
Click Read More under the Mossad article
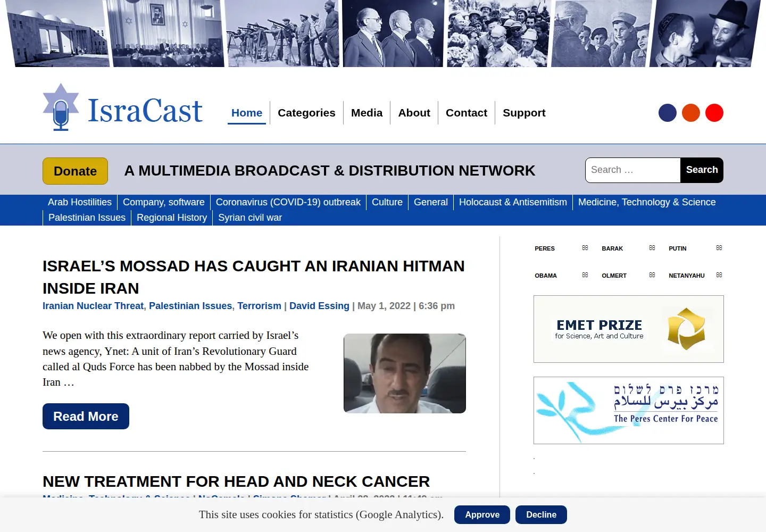86,416
